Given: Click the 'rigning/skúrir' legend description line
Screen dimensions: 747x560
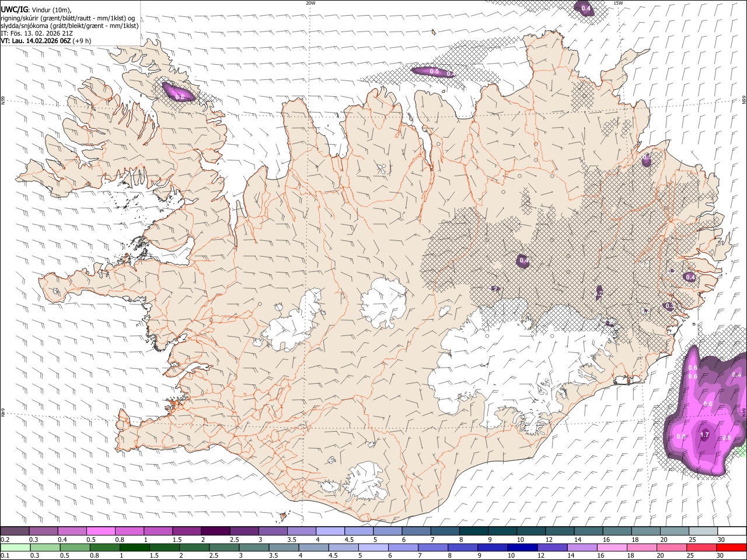Looking at the screenshot, I should coord(68,17).
